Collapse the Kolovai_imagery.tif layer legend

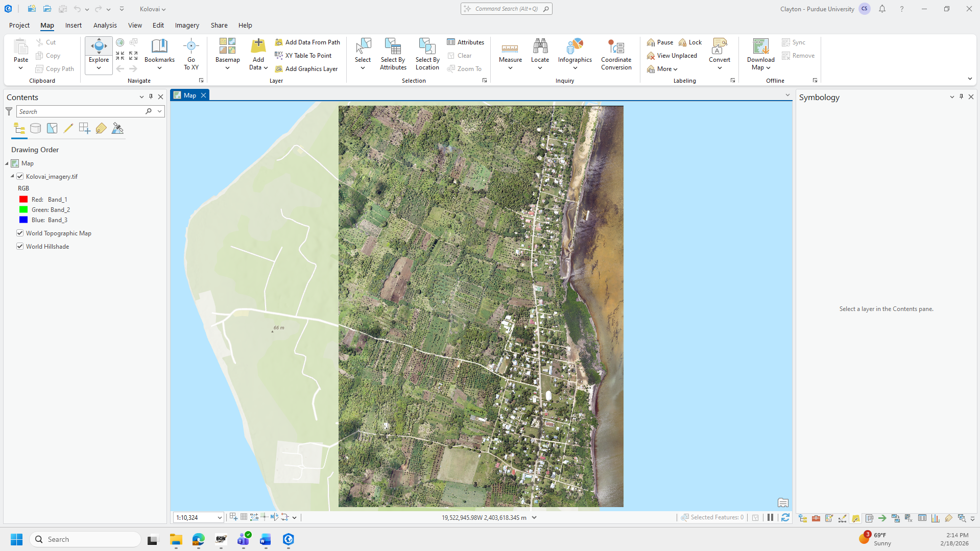coord(12,176)
